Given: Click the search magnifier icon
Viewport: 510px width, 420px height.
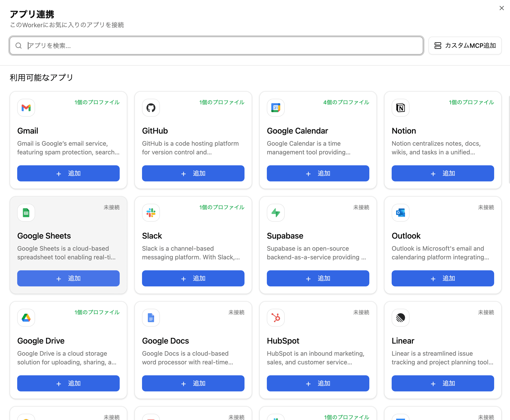Looking at the screenshot, I should click(x=19, y=46).
